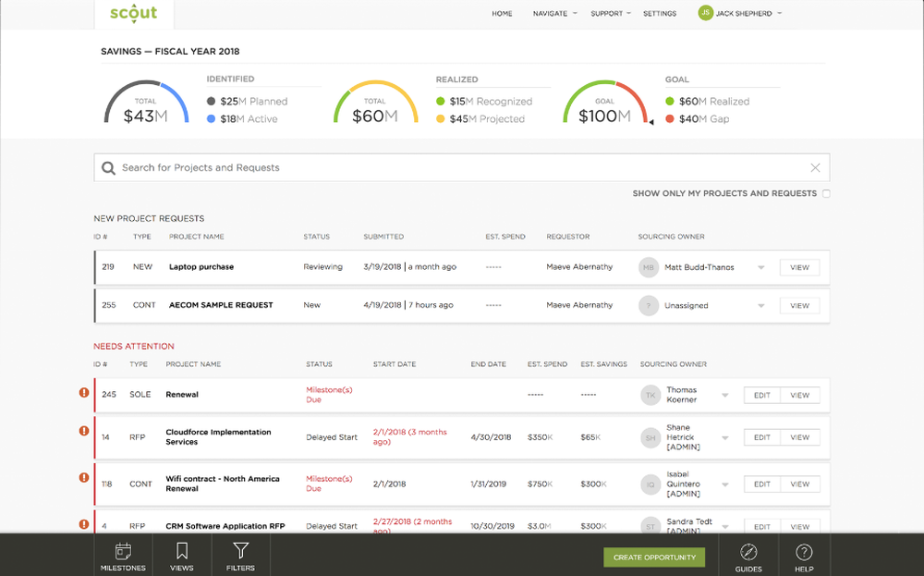Image resolution: width=924 pixels, height=576 pixels.
Task: Click Delayed Start status for Cloudforce
Action: pos(332,437)
